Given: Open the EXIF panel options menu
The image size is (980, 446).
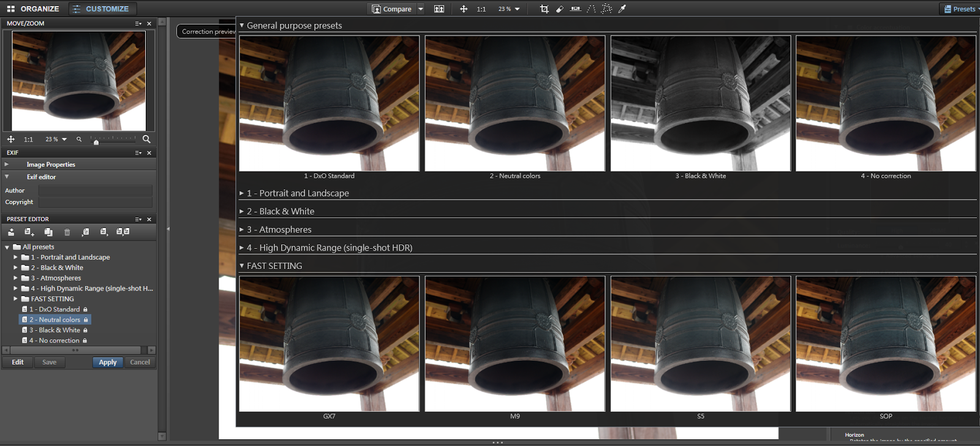Looking at the screenshot, I should tap(138, 153).
